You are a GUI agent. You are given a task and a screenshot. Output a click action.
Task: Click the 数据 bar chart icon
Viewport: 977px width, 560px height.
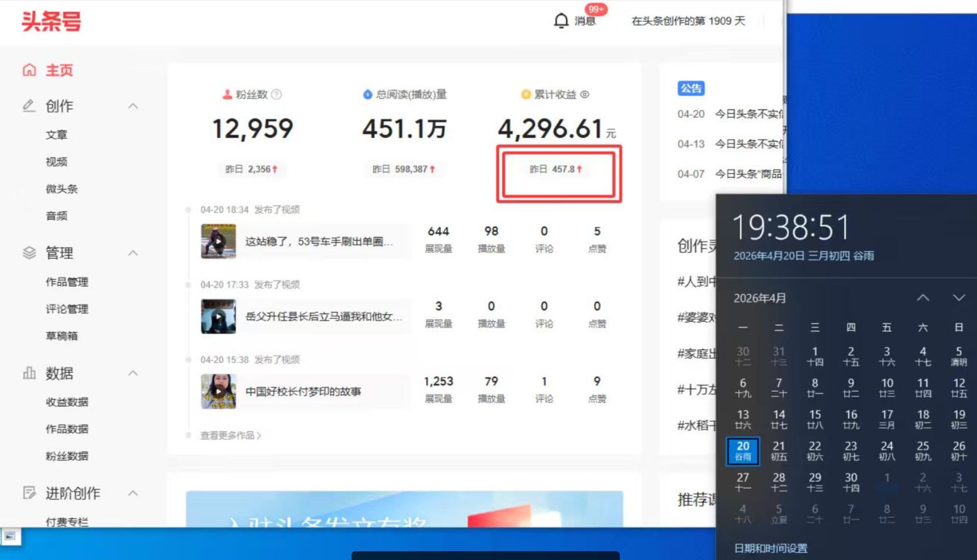pos(29,373)
